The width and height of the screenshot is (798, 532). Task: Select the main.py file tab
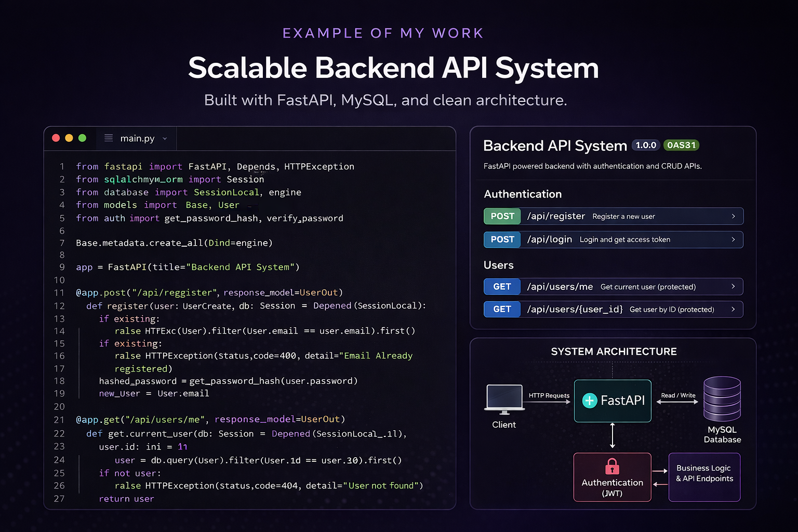pyautogui.click(x=137, y=139)
